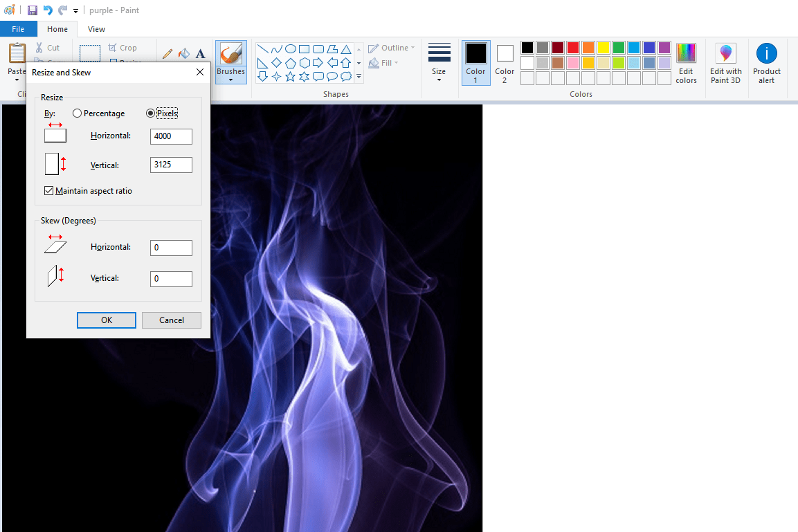Select the Pixels resize option
798x532 pixels.
tap(150, 113)
